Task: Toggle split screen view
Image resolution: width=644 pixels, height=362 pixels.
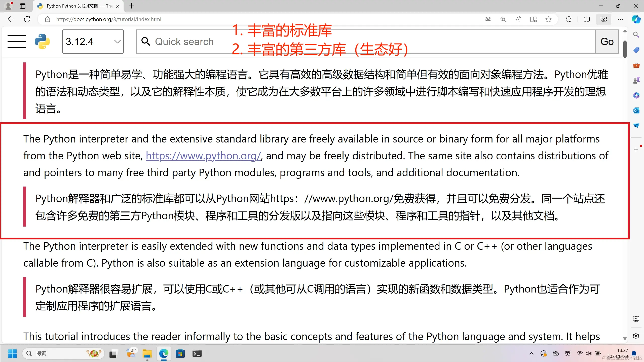Action: click(587, 19)
